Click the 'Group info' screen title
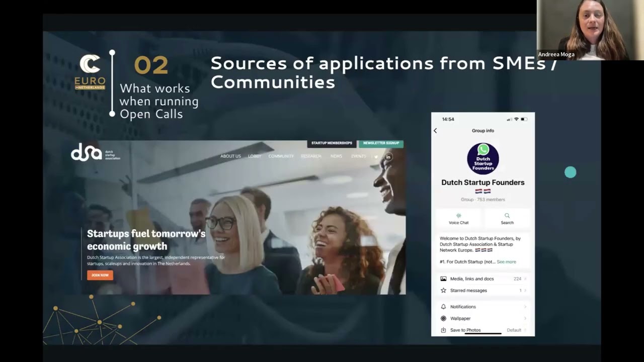The width and height of the screenshot is (644, 362). click(483, 131)
